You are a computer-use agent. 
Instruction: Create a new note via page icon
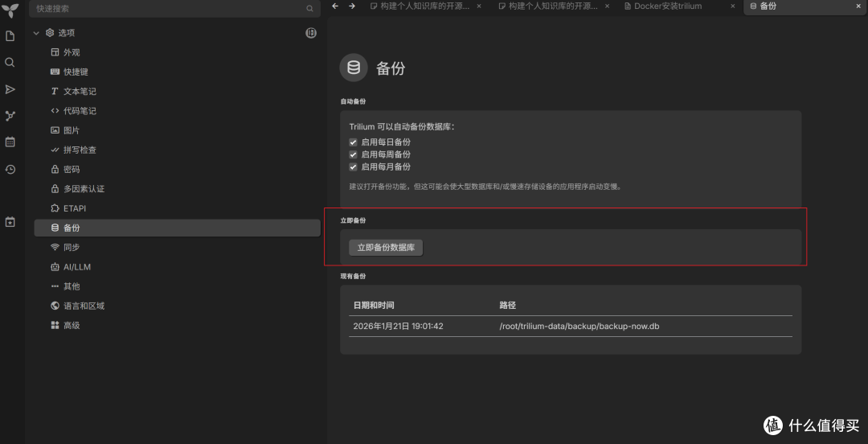(10, 36)
